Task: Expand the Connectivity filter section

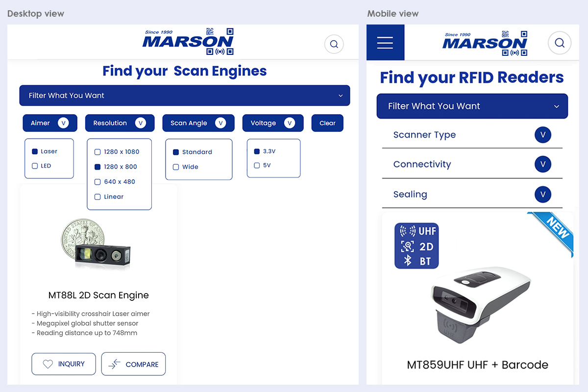Action: [542, 164]
